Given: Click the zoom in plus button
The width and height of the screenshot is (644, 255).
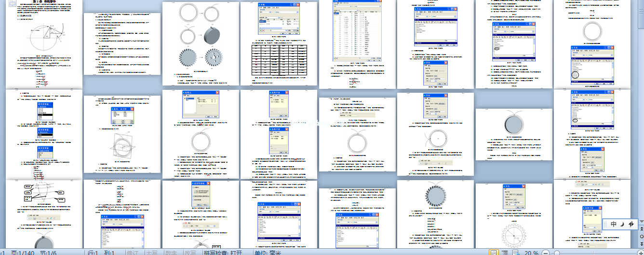Looking at the screenshot, I should point(641,253).
